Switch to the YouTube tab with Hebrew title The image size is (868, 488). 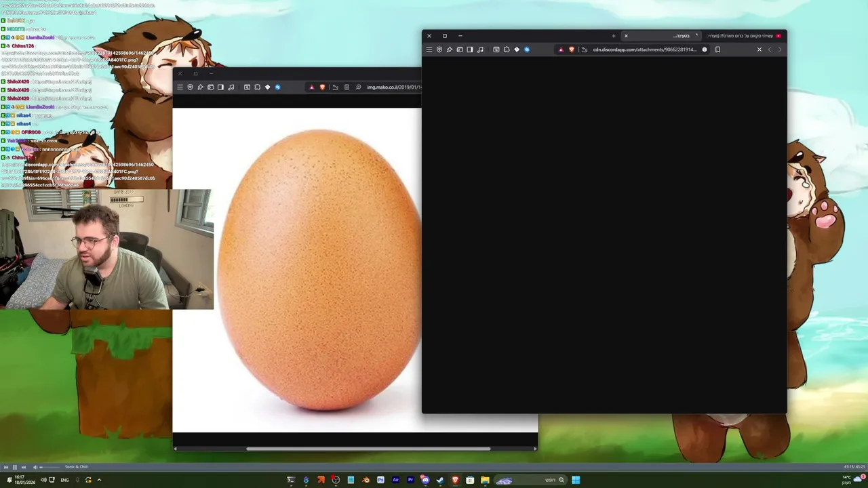pyautogui.click(x=743, y=36)
